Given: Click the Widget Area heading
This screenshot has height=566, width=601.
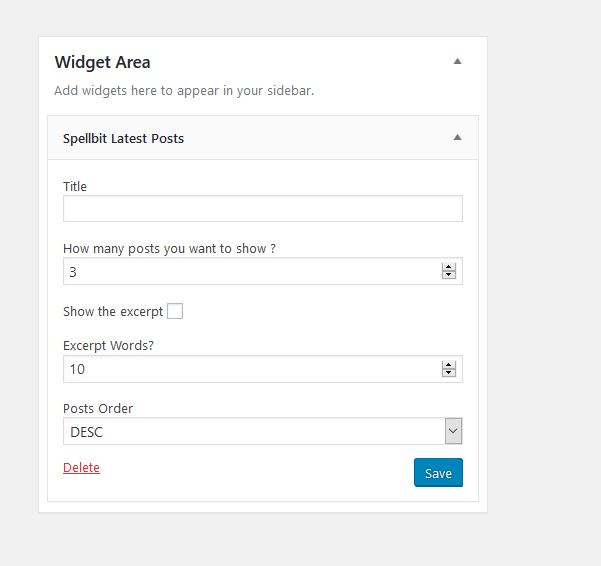Looking at the screenshot, I should 102,62.
